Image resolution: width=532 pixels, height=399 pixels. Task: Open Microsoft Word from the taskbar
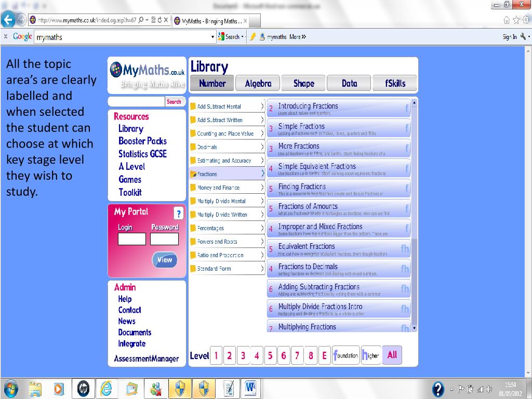(250, 389)
